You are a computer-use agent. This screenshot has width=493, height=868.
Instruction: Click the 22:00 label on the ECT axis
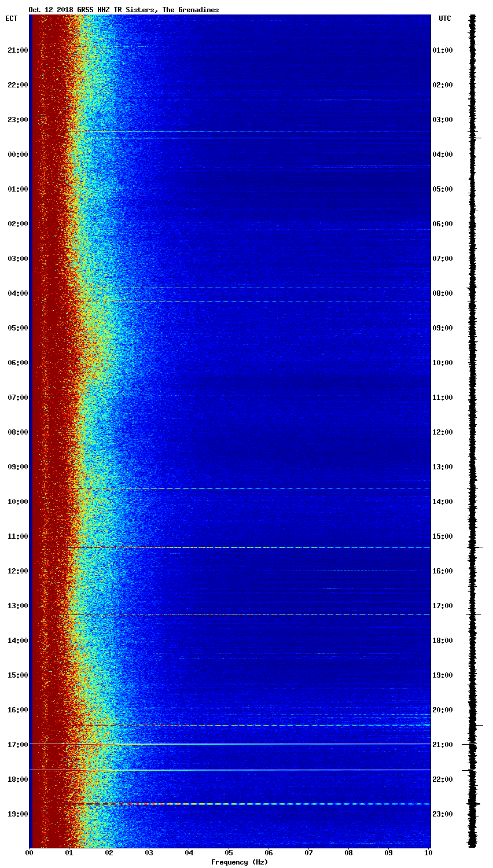tap(17, 85)
